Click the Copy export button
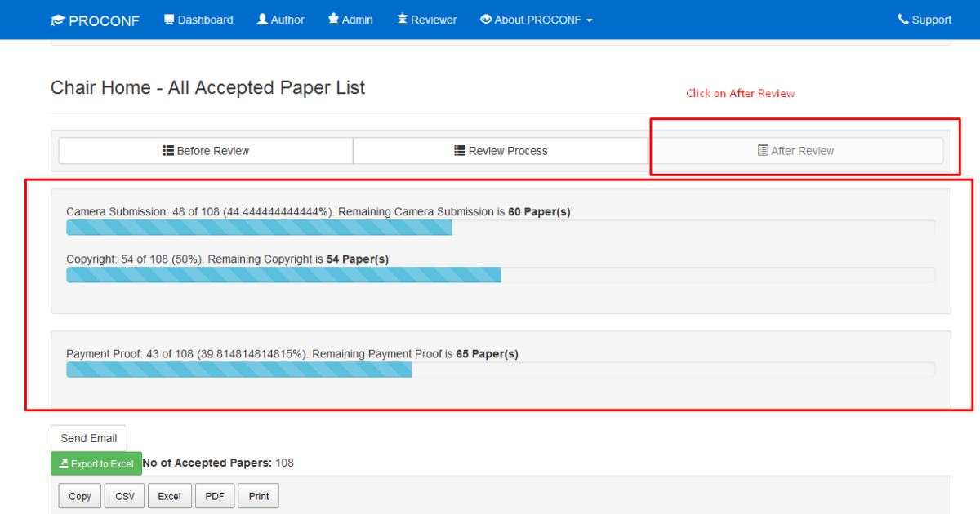This screenshot has width=980, height=514. pos(78,495)
